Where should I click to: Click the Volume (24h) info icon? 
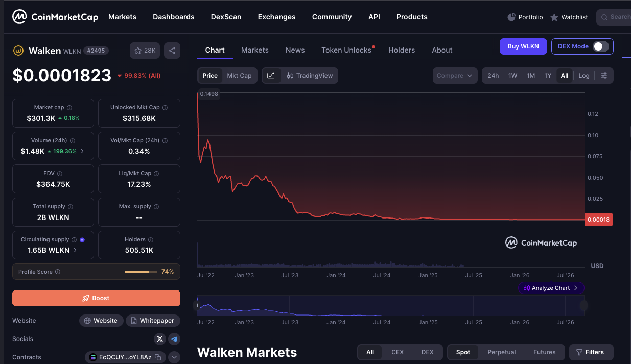[73, 140]
